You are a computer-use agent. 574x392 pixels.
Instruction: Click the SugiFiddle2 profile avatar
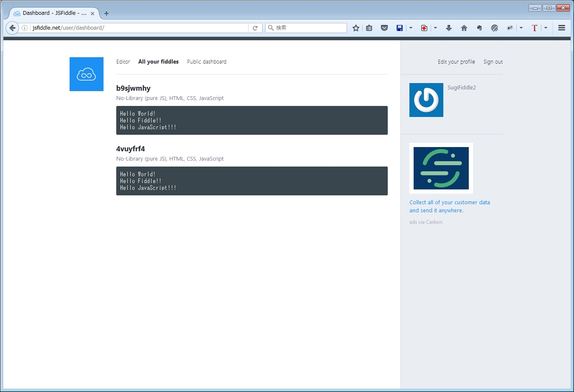426,100
